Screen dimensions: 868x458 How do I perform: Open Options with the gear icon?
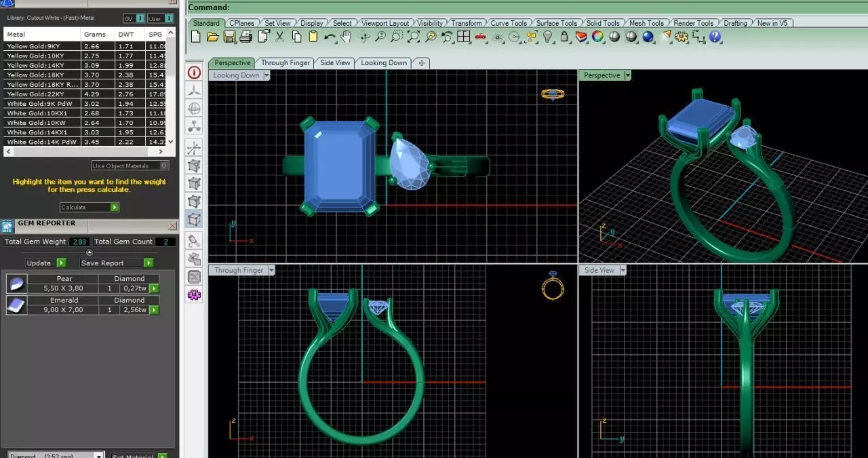coord(682,37)
